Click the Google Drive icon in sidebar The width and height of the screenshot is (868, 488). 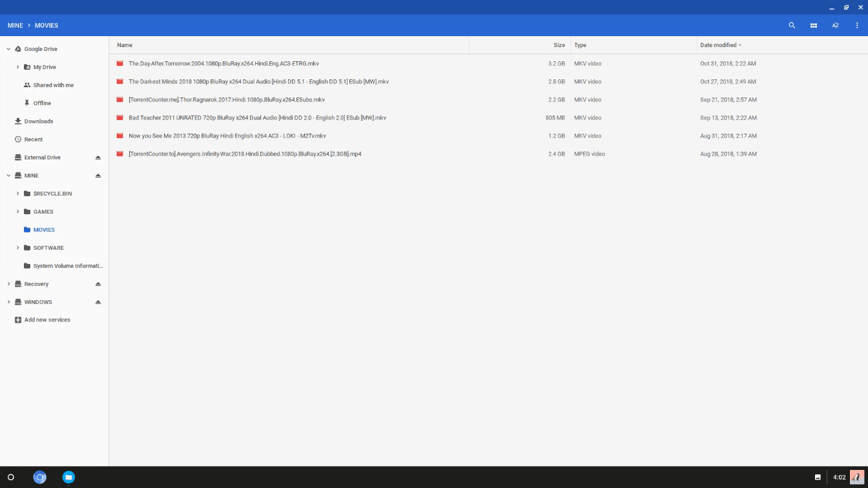coord(18,49)
